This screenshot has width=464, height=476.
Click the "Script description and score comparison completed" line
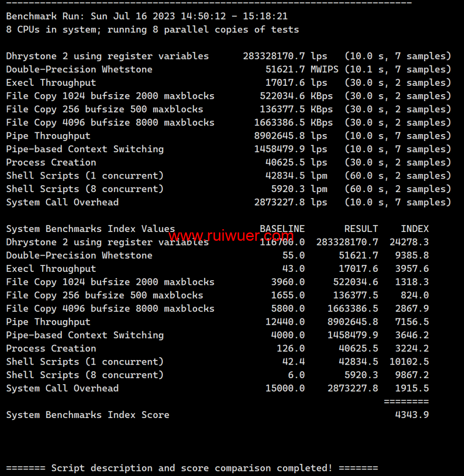(192, 468)
